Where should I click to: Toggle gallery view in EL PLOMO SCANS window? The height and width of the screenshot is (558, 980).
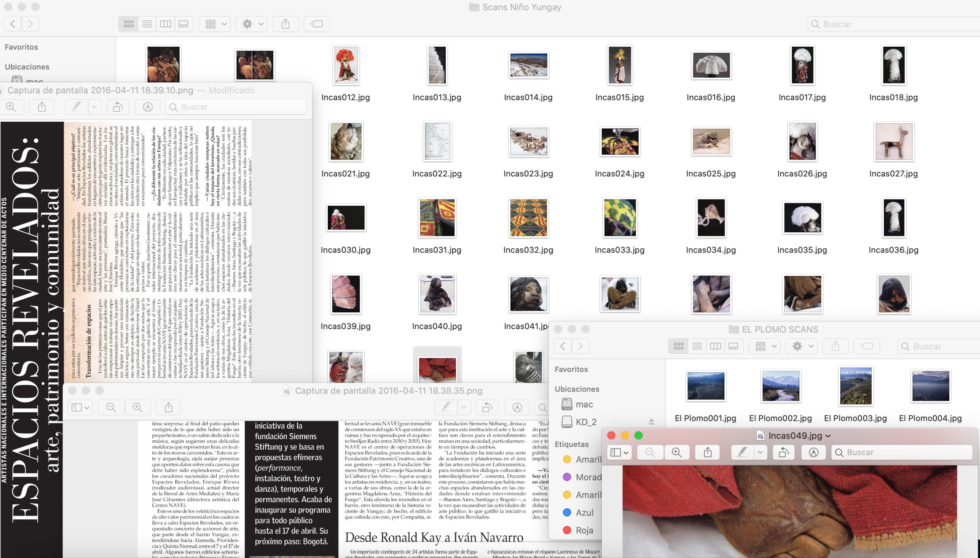[x=733, y=346]
